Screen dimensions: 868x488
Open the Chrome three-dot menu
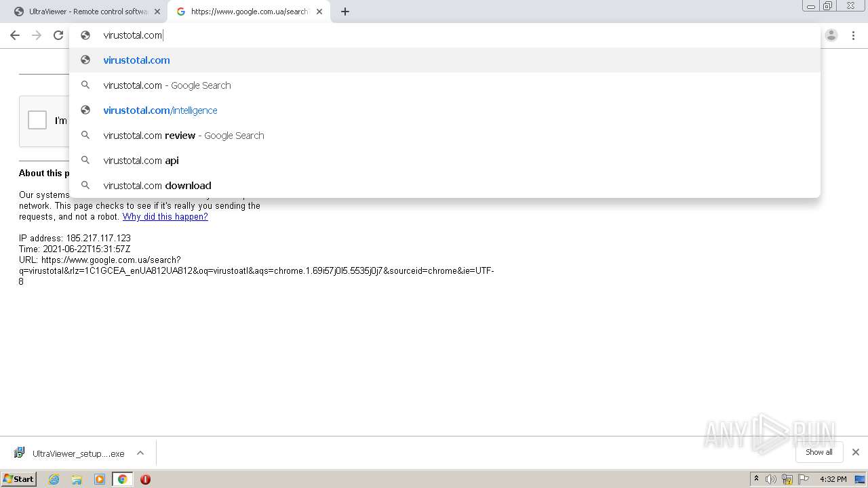(x=853, y=35)
